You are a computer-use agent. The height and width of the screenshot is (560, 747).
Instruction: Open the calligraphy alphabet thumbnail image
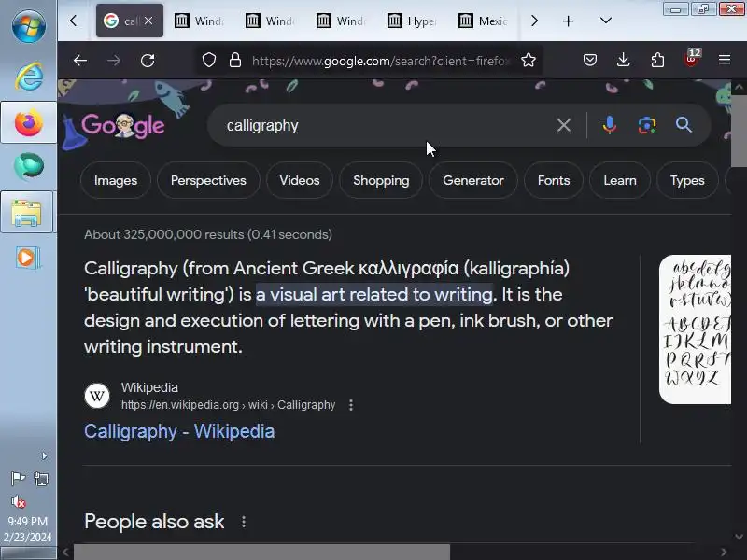pos(695,329)
